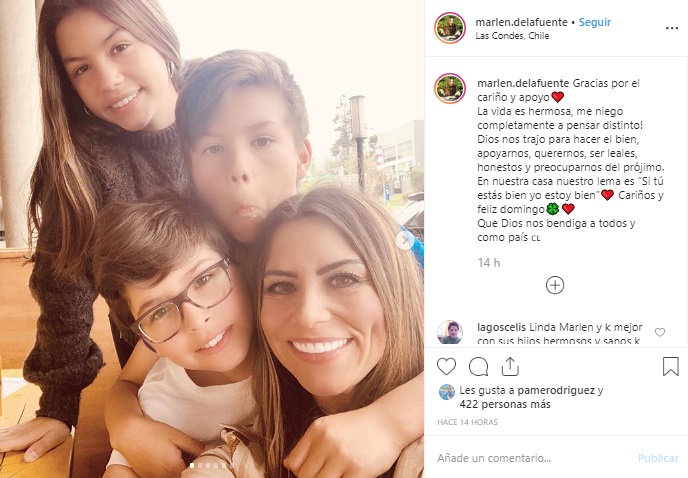
Task: Click pamerodriguez small avatar near likes
Action: (x=447, y=392)
